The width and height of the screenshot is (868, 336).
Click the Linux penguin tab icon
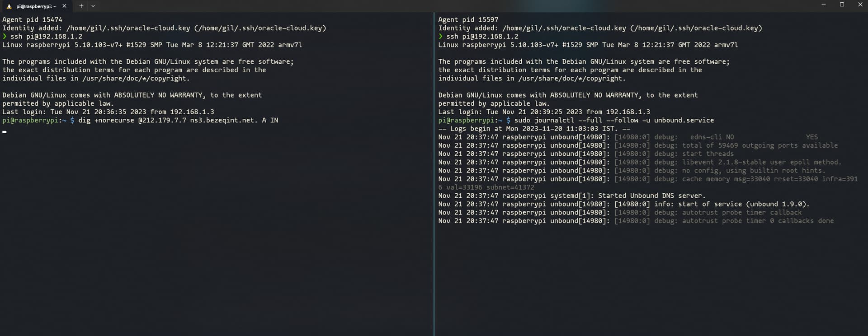coord(9,6)
